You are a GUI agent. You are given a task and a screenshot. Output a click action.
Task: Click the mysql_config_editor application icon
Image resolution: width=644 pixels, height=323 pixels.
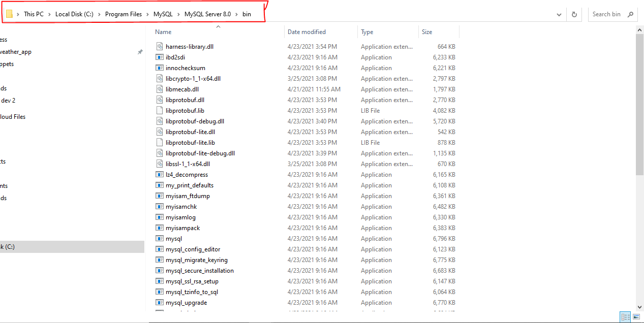coord(159,249)
